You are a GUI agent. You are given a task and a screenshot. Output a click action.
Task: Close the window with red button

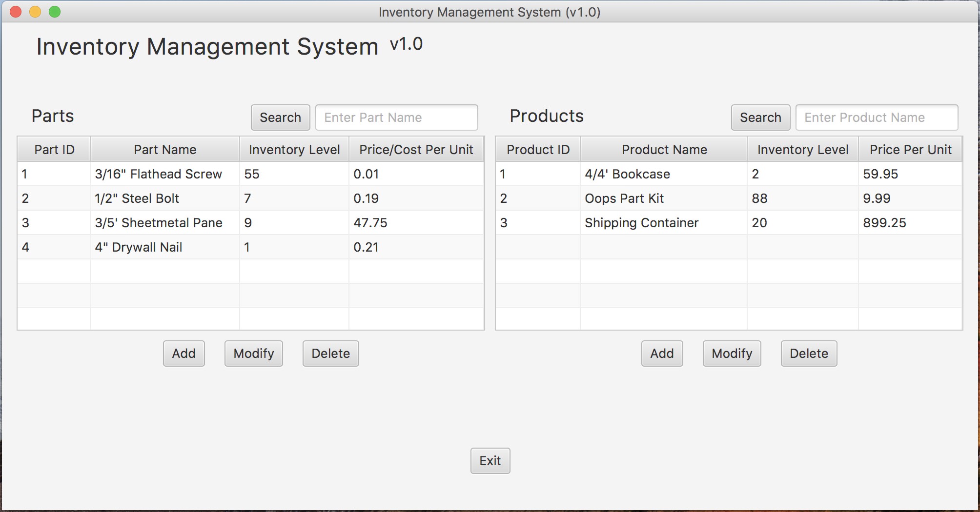[16, 12]
